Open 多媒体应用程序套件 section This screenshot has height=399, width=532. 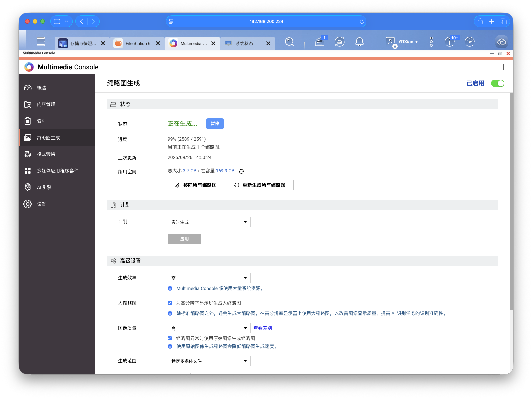[x=58, y=170]
